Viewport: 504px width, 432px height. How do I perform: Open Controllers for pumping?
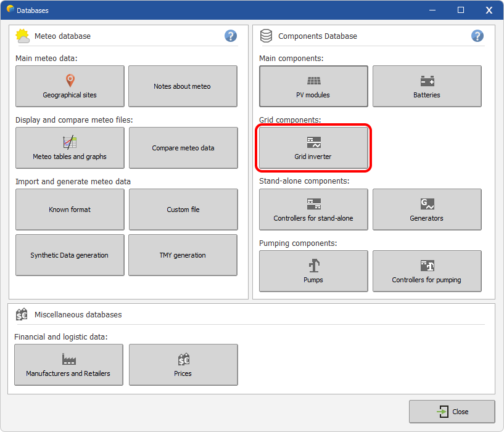(427, 271)
